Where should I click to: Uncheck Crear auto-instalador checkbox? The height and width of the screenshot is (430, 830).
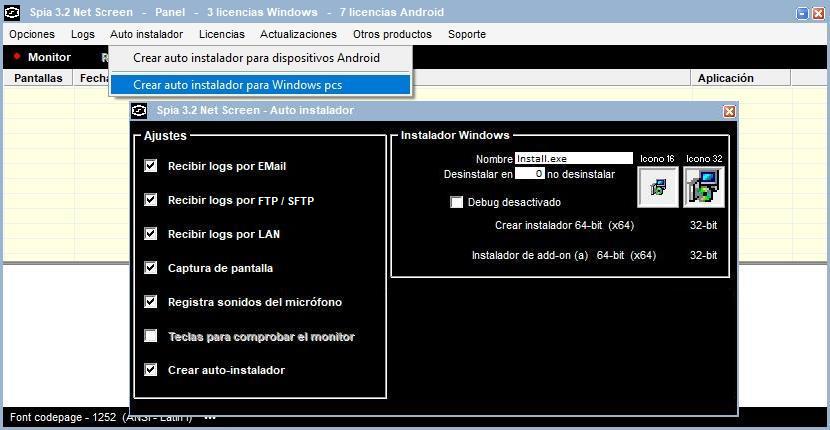(x=151, y=370)
